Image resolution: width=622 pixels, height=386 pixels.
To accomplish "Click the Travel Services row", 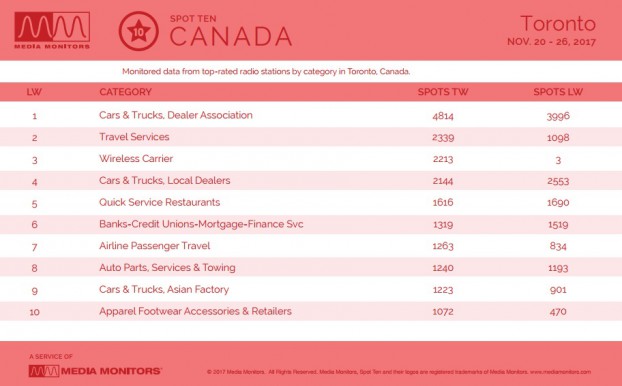I will pos(311,137).
